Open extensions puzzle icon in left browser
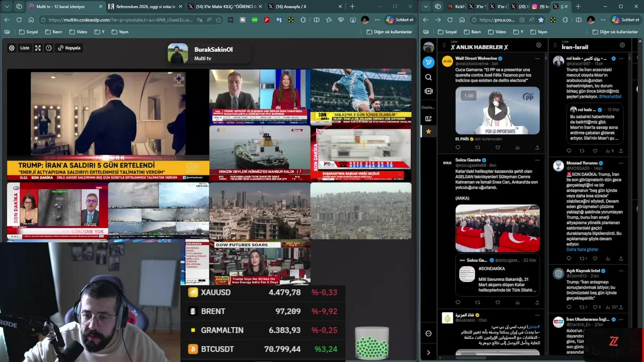The width and height of the screenshot is (644, 362). pyautogui.click(x=303, y=20)
